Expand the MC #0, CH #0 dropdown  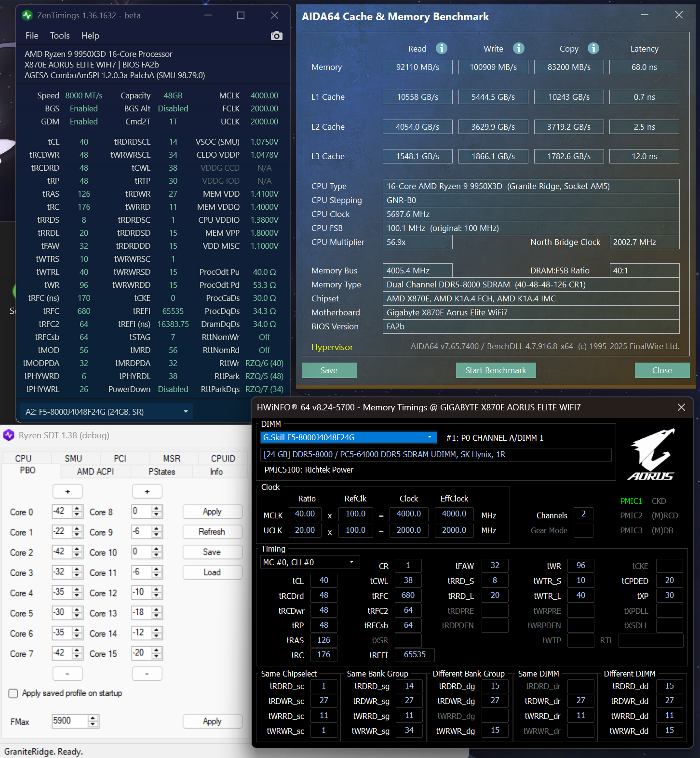pyautogui.click(x=310, y=562)
